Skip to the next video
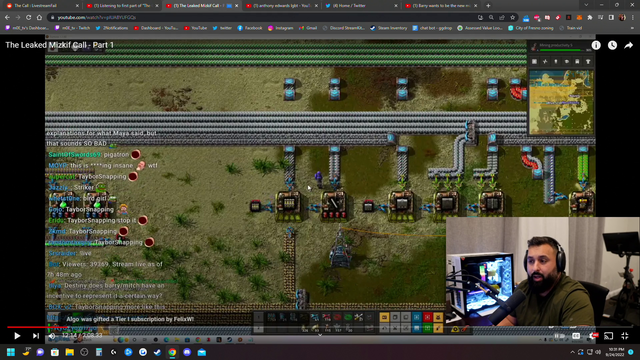The width and height of the screenshot is (640, 360). (x=36, y=336)
